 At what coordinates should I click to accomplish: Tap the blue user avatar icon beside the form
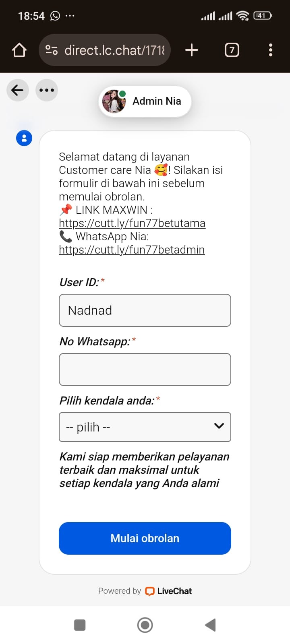pyautogui.click(x=24, y=138)
